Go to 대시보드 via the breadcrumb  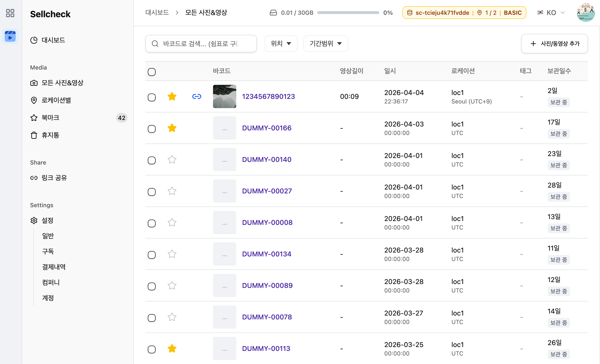click(157, 12)
